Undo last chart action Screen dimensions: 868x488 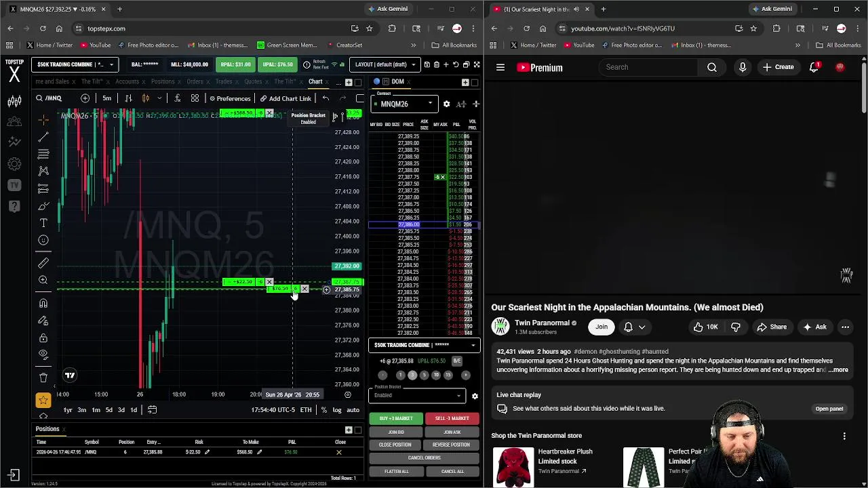click(326, 98)
